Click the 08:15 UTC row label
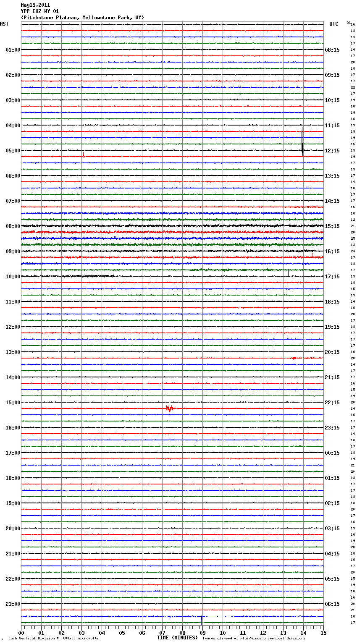The image size is (357, 644). (x=332, y=50)
